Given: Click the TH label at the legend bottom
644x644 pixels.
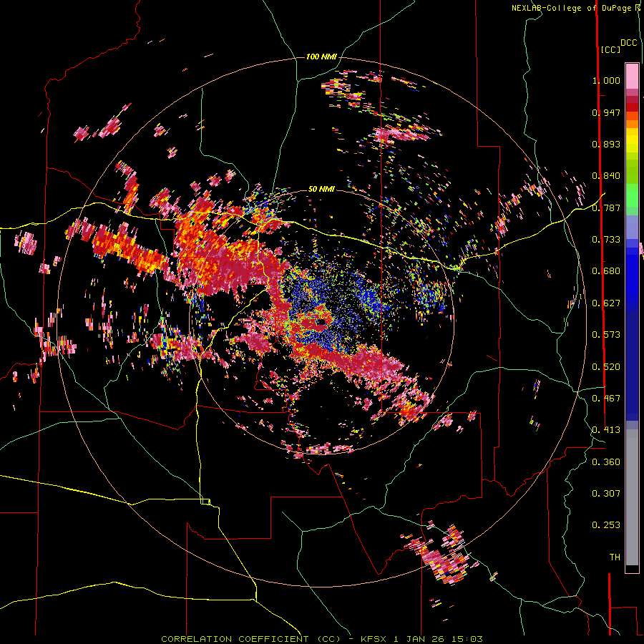Looking at the screenshot, I should click(615, 557).
